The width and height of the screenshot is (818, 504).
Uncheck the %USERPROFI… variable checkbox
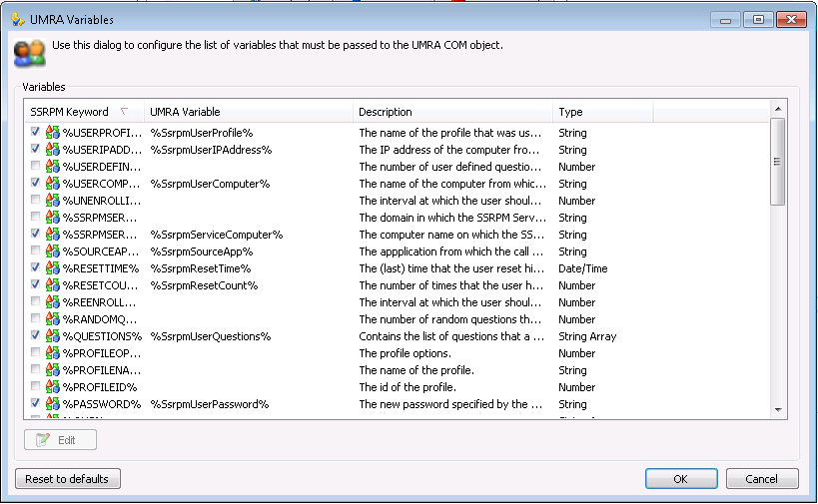(x=35, y=132)
